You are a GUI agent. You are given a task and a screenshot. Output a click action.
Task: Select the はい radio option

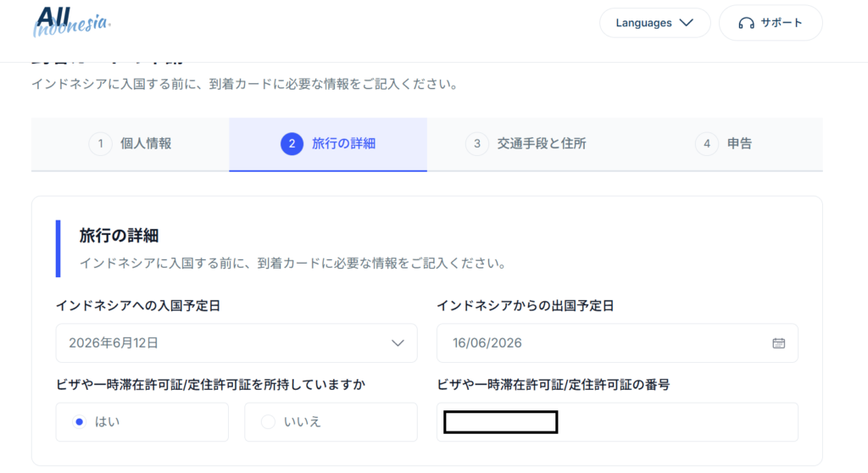tap(142, 422)
